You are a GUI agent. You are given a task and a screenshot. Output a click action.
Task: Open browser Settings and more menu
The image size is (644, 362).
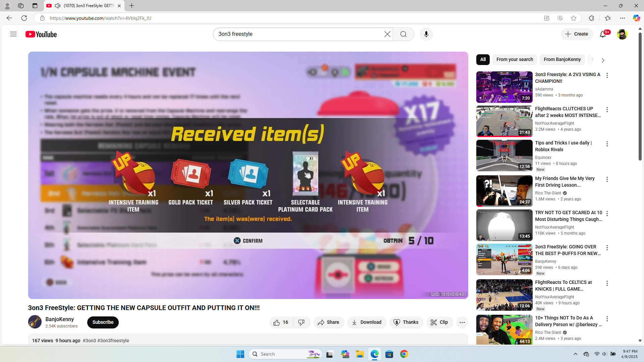point(623,18)
